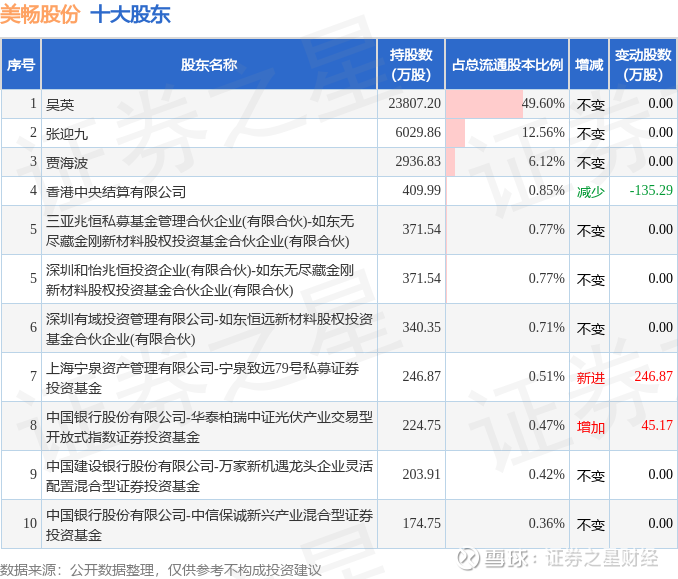Click the 美畅股份 title text
Image resolution: width=678 pixels, height=579 pixels.
coord(40,14)
